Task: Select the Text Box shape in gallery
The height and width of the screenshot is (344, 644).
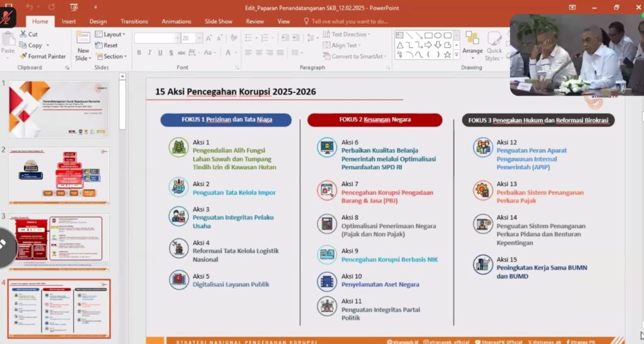Action: pyautogui.click(x=399, y=35)
